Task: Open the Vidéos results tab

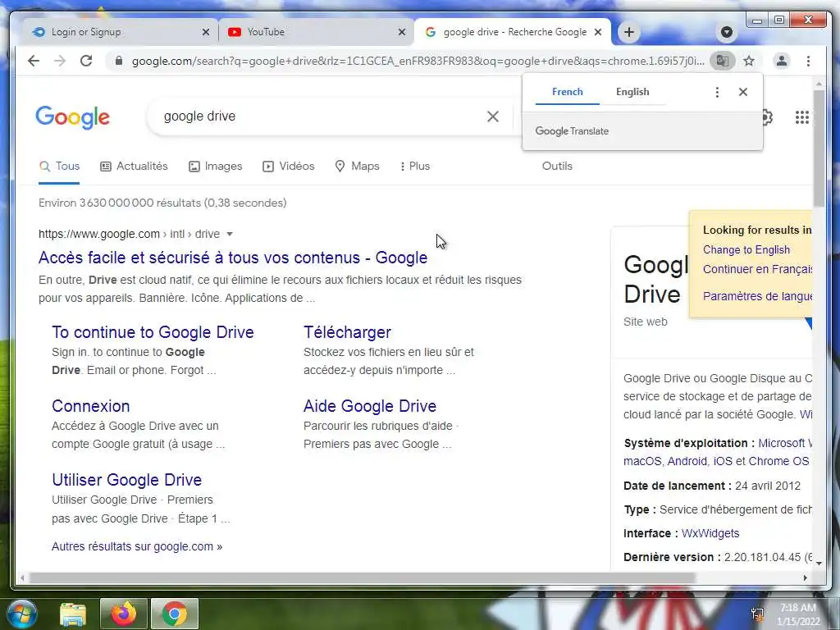Action: pyautogui.click(x=288, y=166)
